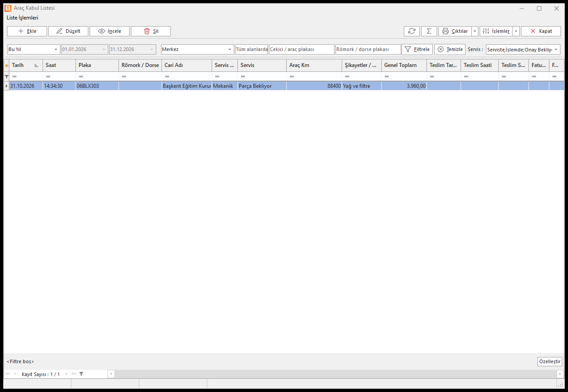The height and width of the screenshot is (392, 568).
Task: Open the dropdown arrow next to Çıktılar
Action: [x=475, y=31]
